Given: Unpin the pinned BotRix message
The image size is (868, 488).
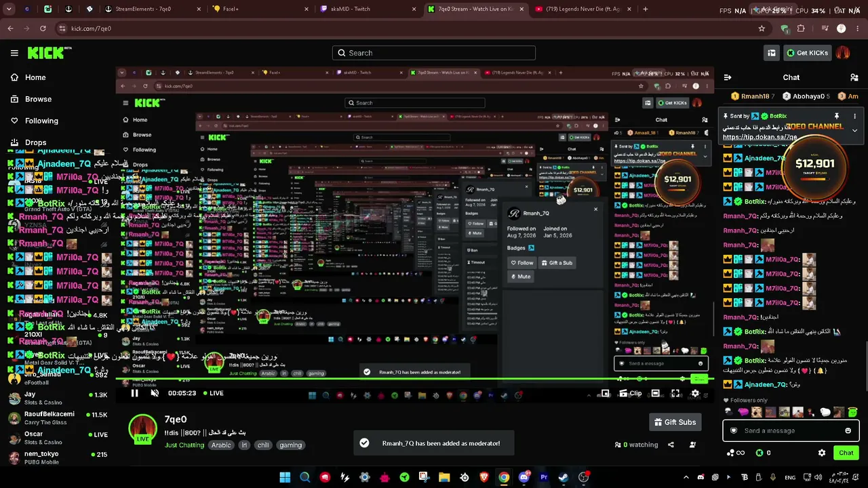Looking at the screenshot, I should [837, 117].
